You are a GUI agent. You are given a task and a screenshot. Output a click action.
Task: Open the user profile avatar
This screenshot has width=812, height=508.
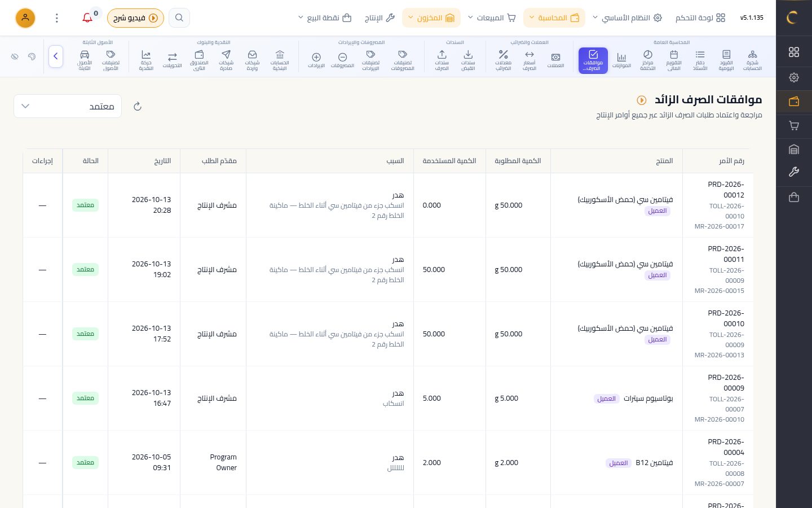click(25, 18)
